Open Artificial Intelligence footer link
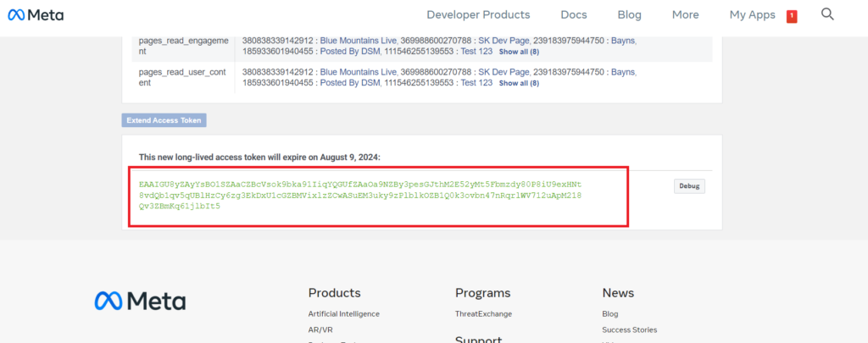 [344, 313]
